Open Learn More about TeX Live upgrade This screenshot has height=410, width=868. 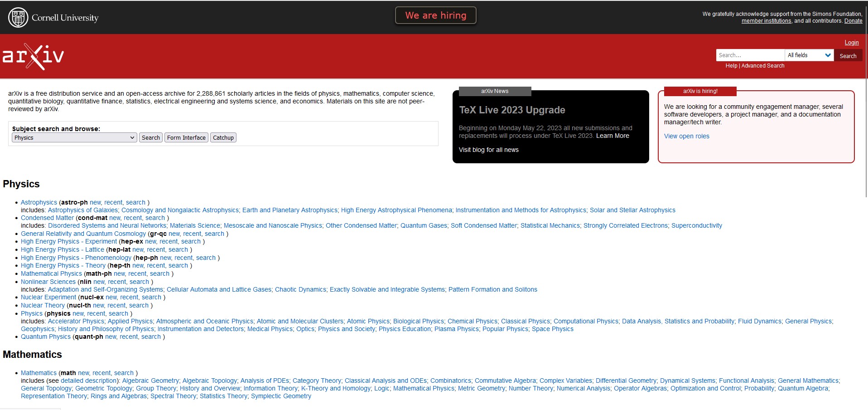pos(612,136)
